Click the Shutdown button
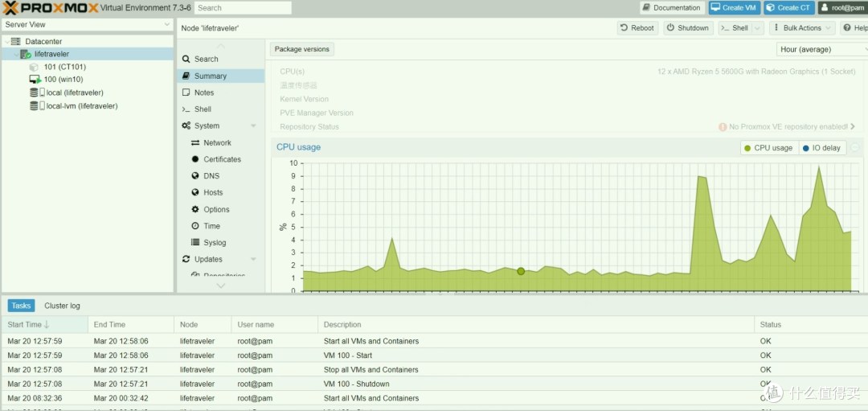 coord(687,28)
